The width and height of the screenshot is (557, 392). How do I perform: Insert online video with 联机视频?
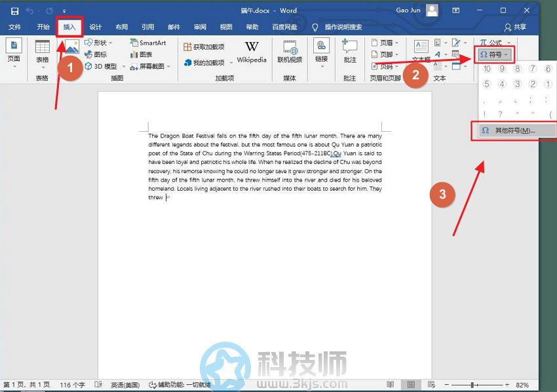point(290,52)
